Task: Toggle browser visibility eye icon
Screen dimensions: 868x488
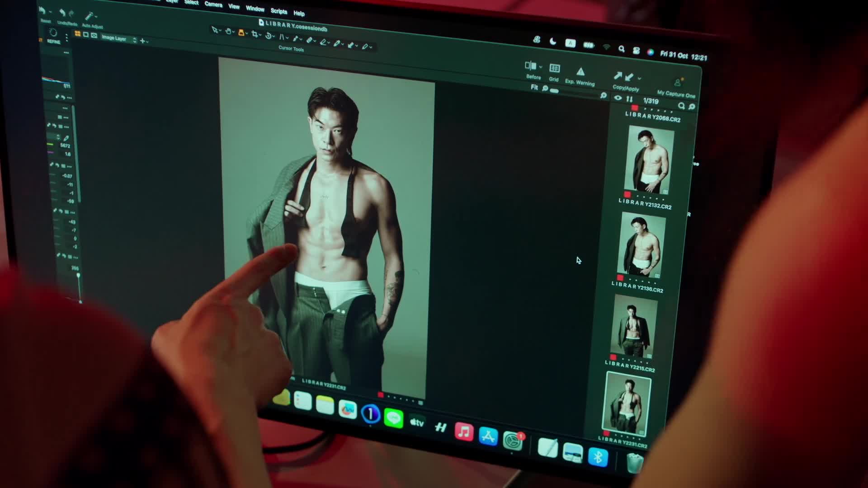Action: pos(618,98)
